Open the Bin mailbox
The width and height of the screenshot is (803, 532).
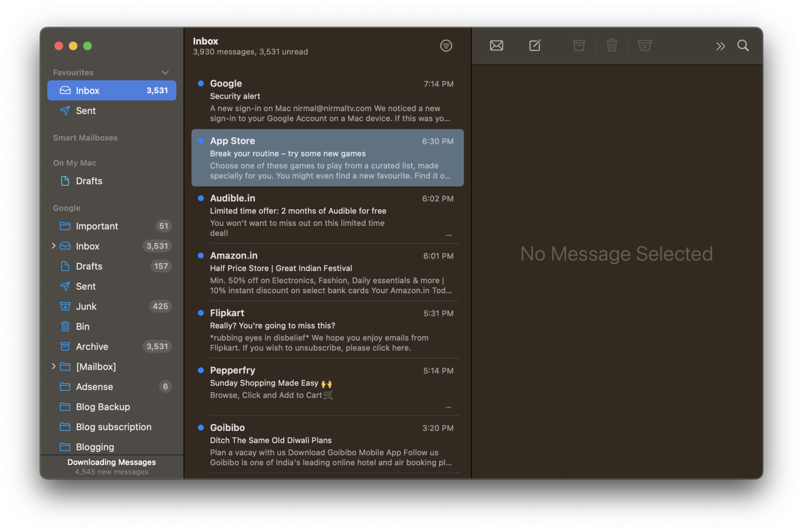click(112, 327)
